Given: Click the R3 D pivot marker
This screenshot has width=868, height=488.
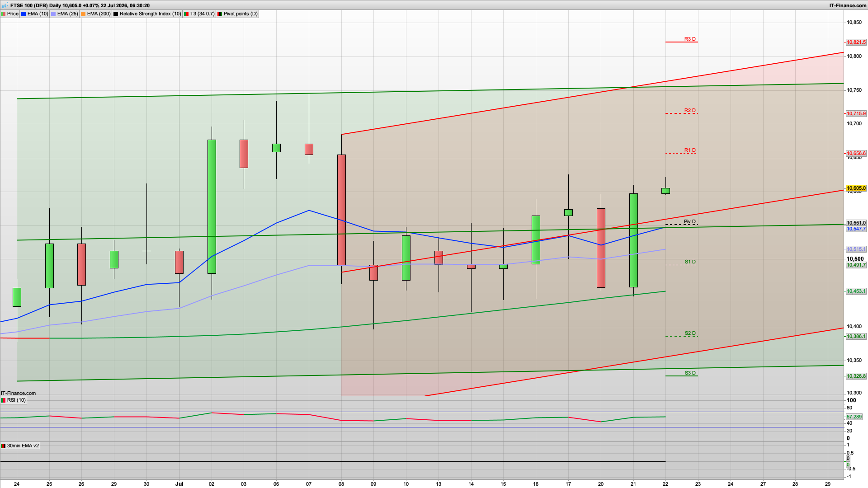Looking at the screenshot, I should click(x=690, y=39).
